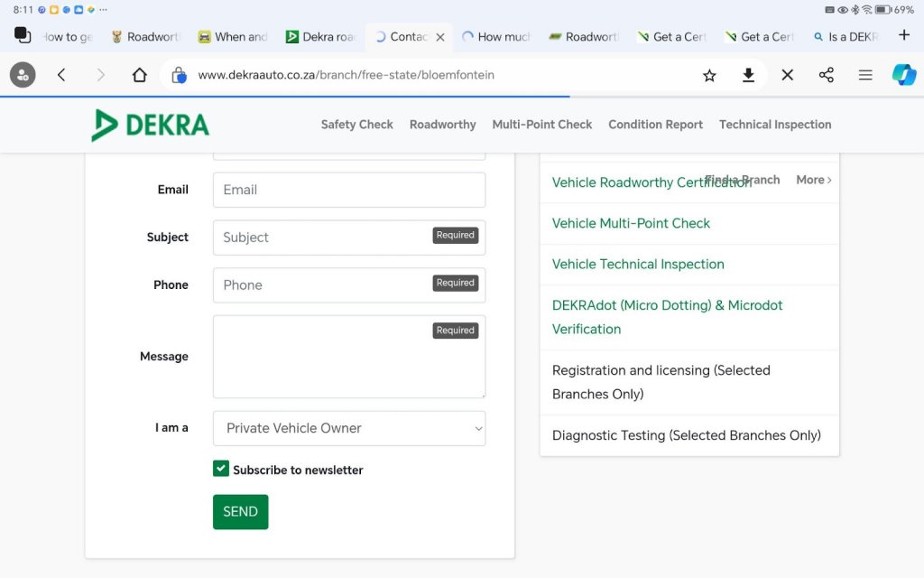This screenshot has height=578, width=924.
Task: Open the tab switcher icon
Action: coord(23,36)
